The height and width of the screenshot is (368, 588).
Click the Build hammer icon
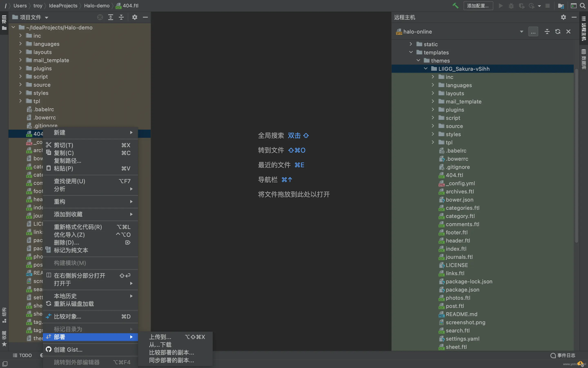tap(455, 6)
